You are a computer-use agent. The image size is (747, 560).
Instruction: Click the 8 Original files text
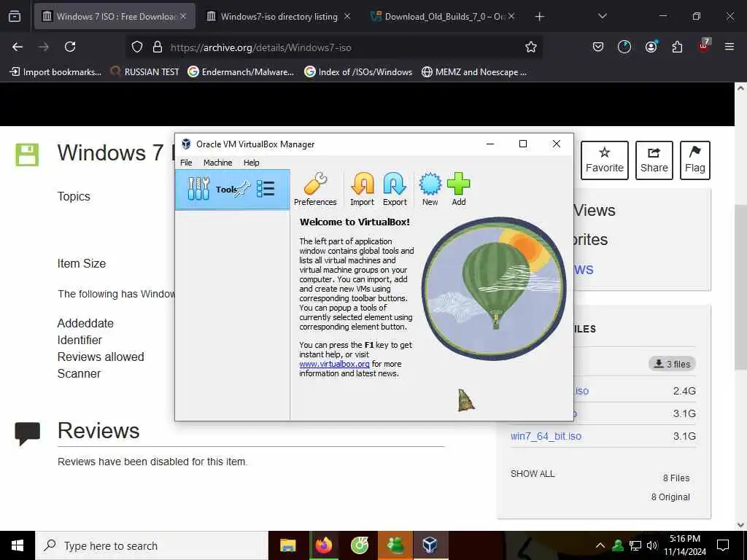(x=670, y=497)
